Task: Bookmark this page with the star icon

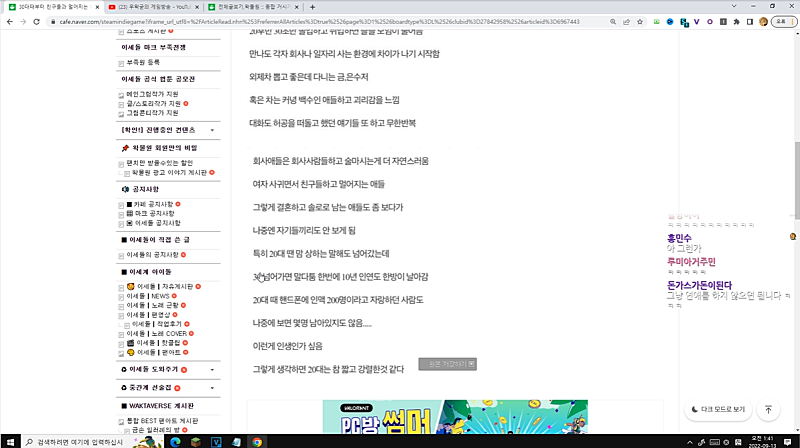Action: [640, 22]
